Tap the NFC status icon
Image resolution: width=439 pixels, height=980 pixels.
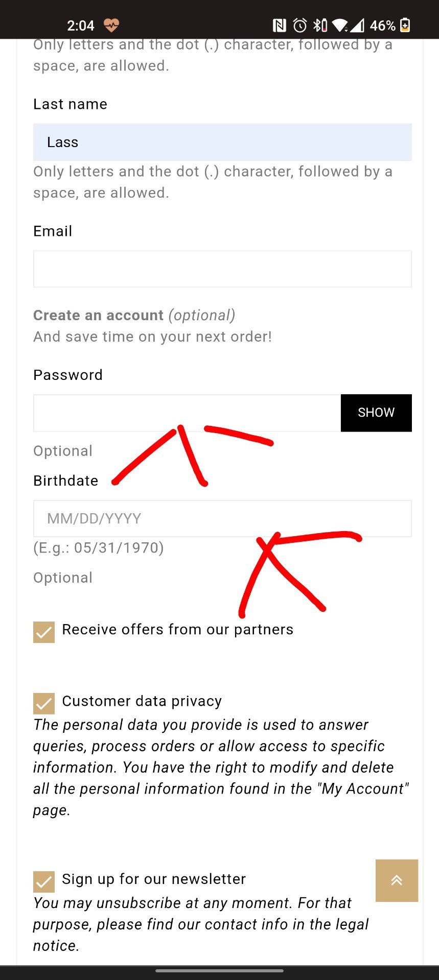pyautogui.click(x=279, y=25)
